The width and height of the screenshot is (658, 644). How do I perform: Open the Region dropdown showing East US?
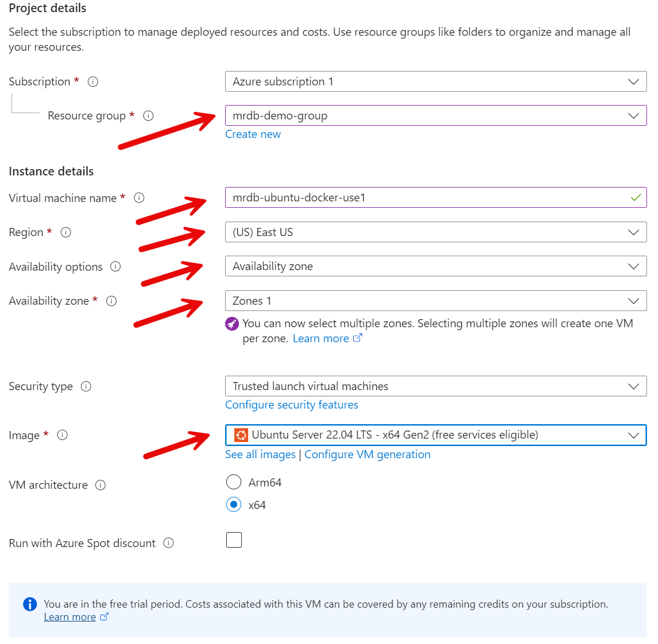436,232
